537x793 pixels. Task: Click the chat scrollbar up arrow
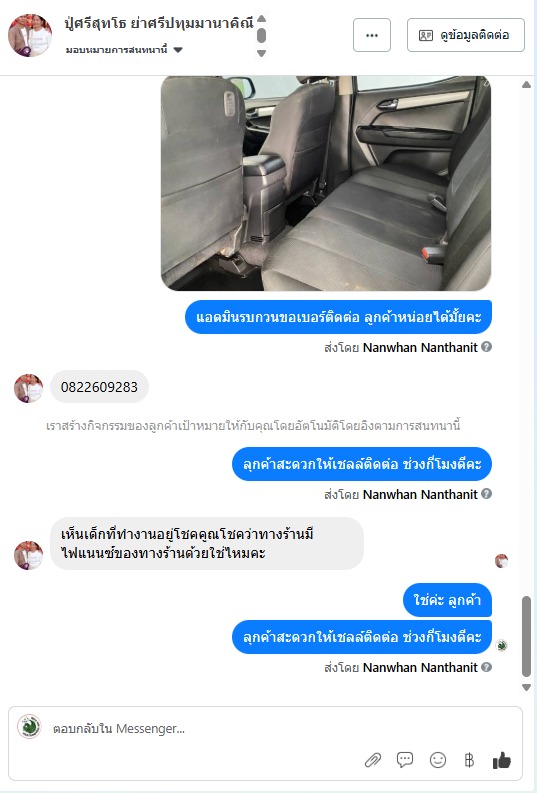point(526,85)
